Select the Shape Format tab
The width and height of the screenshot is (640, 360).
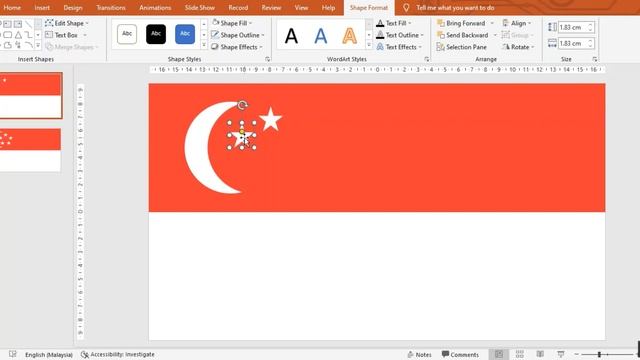pos(369,8)
